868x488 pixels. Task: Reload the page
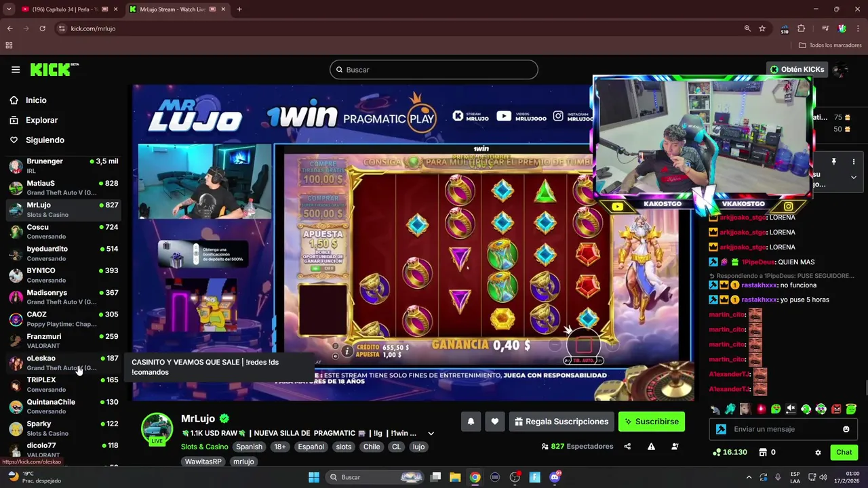(42, 28)
